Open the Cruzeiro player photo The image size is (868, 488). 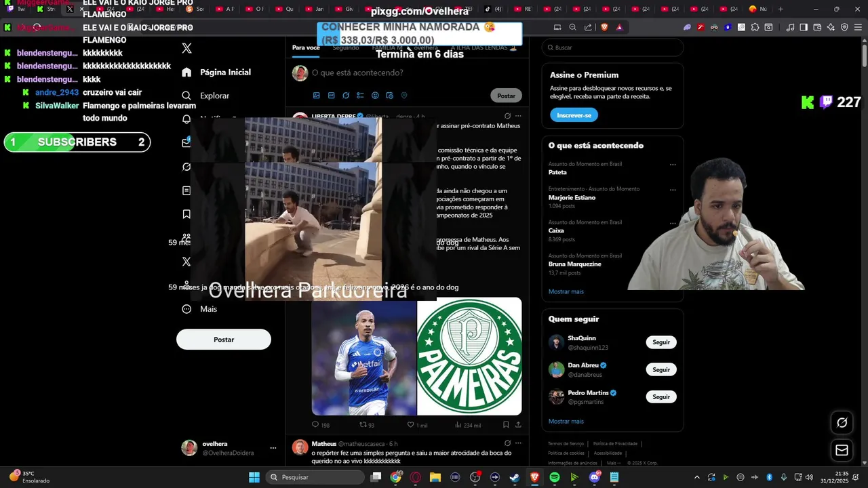[x=363, y=358]
